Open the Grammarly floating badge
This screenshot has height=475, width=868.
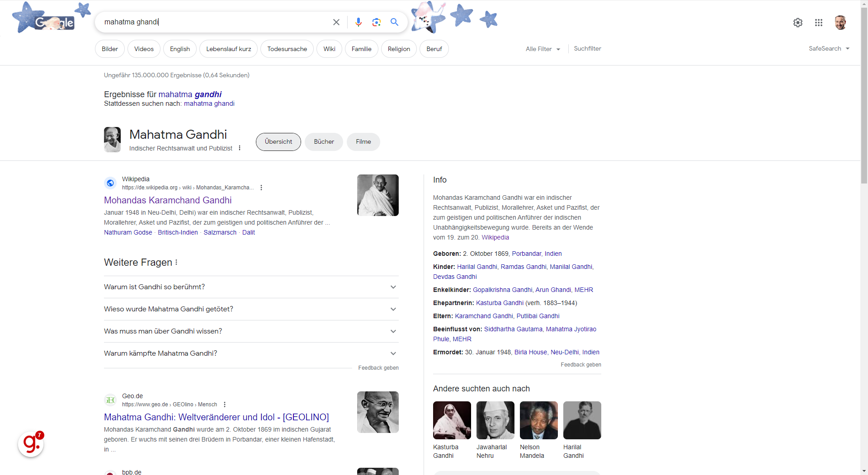click(31, 444)
